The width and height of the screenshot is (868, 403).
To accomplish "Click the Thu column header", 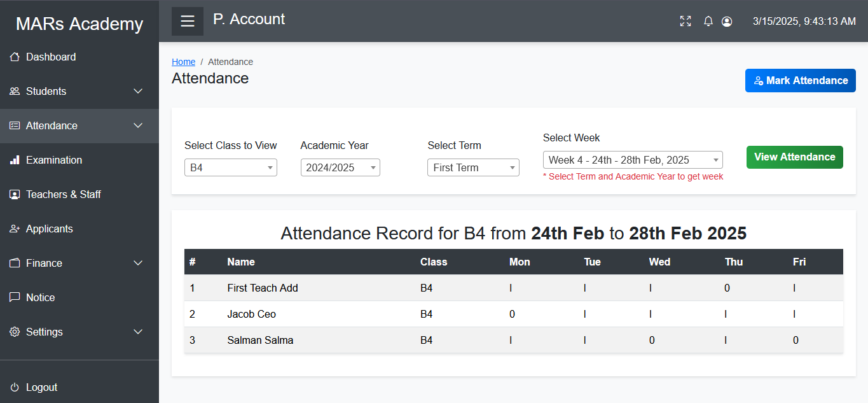I will (734, 262).
